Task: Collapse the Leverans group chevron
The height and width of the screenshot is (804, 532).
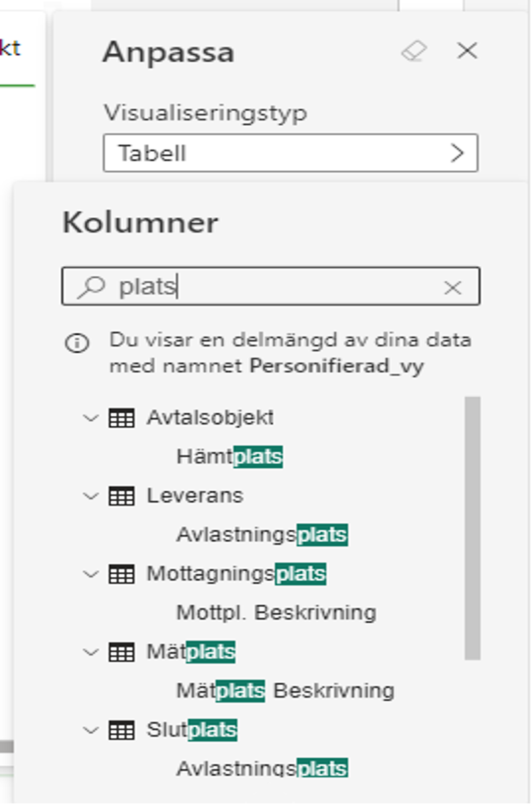Action: pyautogui.click(x=91, y=496)
